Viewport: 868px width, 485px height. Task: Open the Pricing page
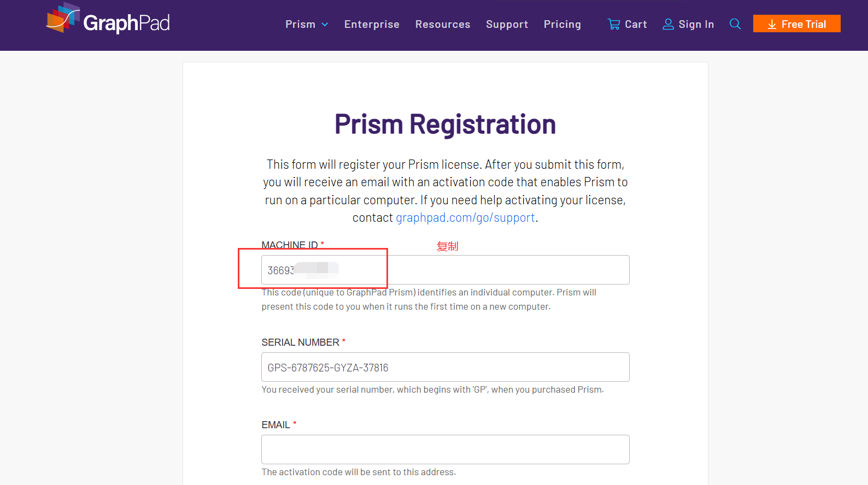pos(562,25)
